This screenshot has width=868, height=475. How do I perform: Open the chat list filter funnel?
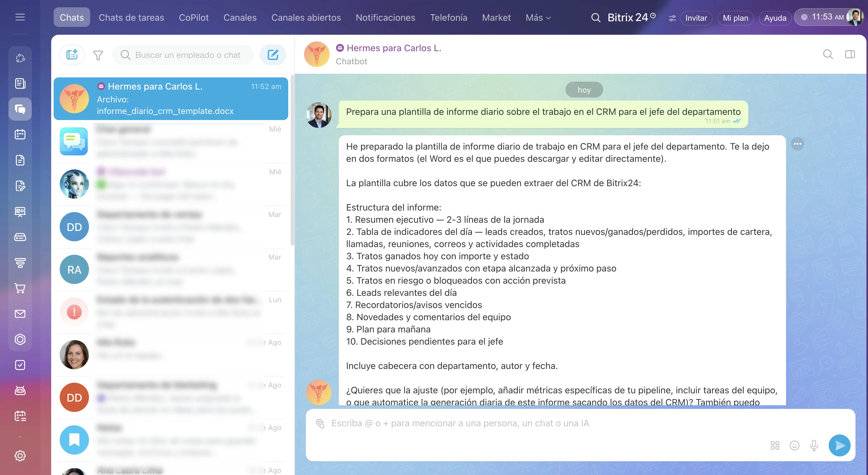pyautogui.click(x=98, y=55)
